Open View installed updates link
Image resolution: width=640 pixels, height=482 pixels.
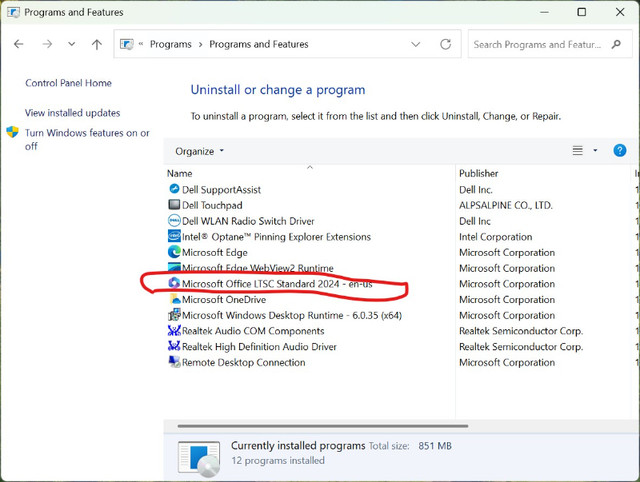tap(73, 113)
